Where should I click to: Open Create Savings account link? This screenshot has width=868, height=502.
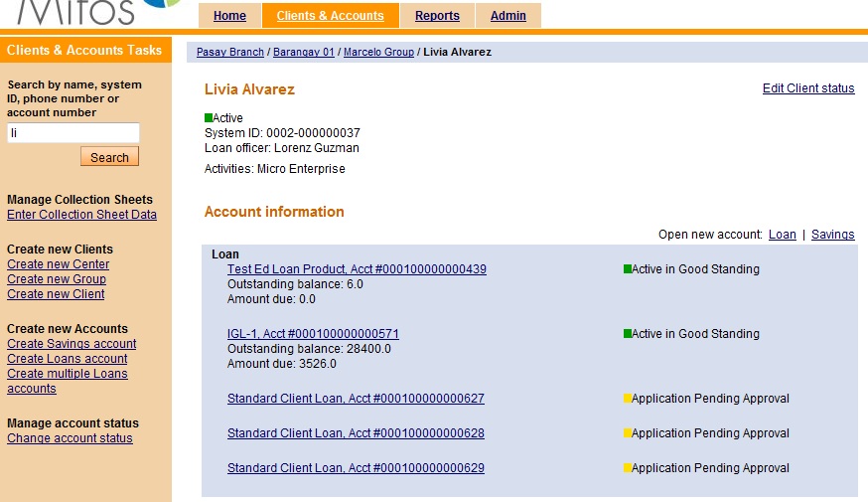pos(72,344)
